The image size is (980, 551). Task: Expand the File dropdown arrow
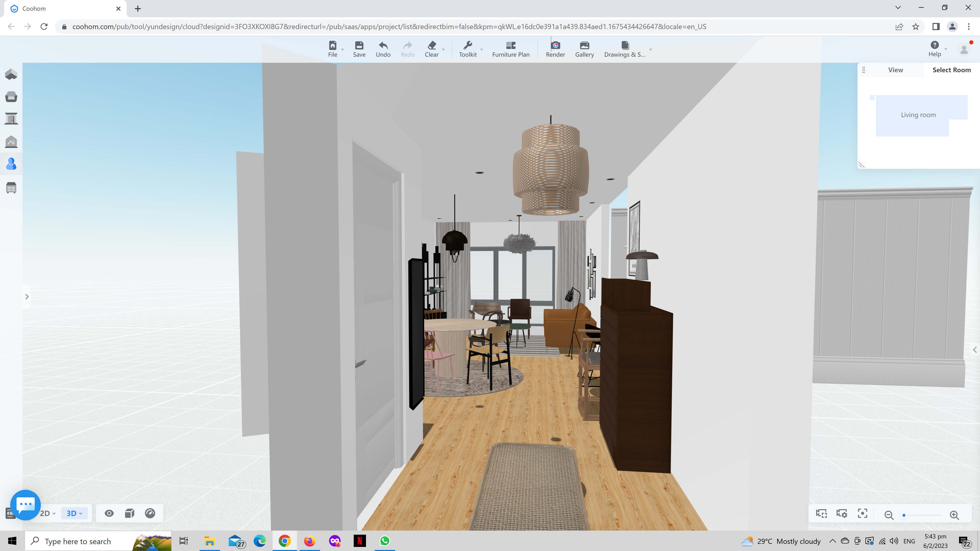coord(342,50)
